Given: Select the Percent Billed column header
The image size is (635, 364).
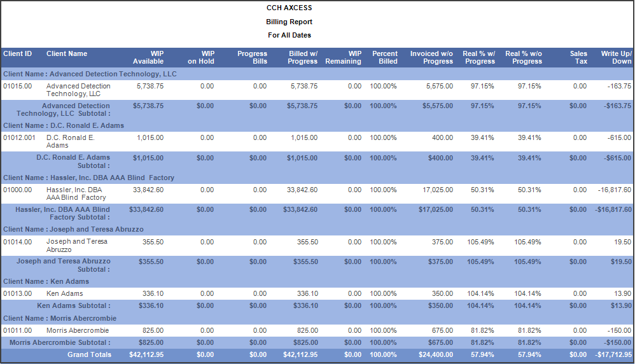Looking at the screenshot, I should coord(384,57).
